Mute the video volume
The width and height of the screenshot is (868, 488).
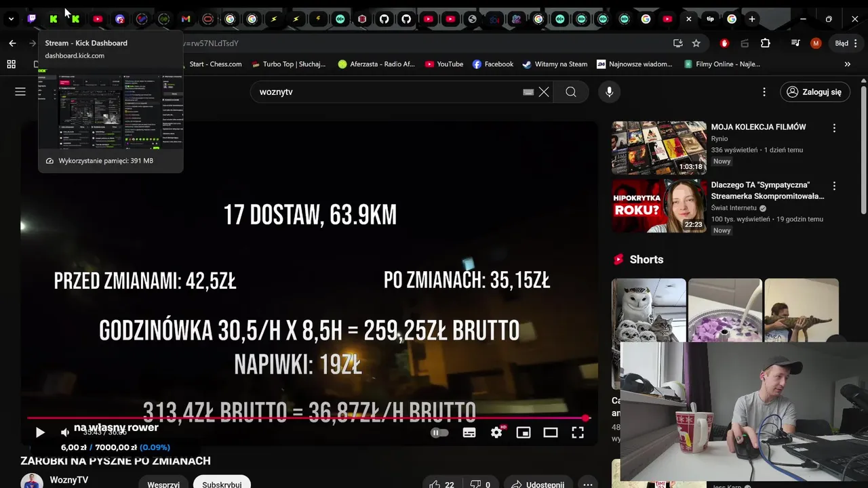click(64, 432)
